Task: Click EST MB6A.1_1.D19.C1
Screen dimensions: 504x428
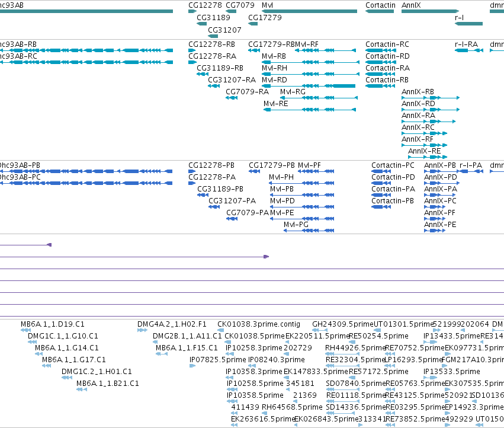Action: (x=25, y=330)
